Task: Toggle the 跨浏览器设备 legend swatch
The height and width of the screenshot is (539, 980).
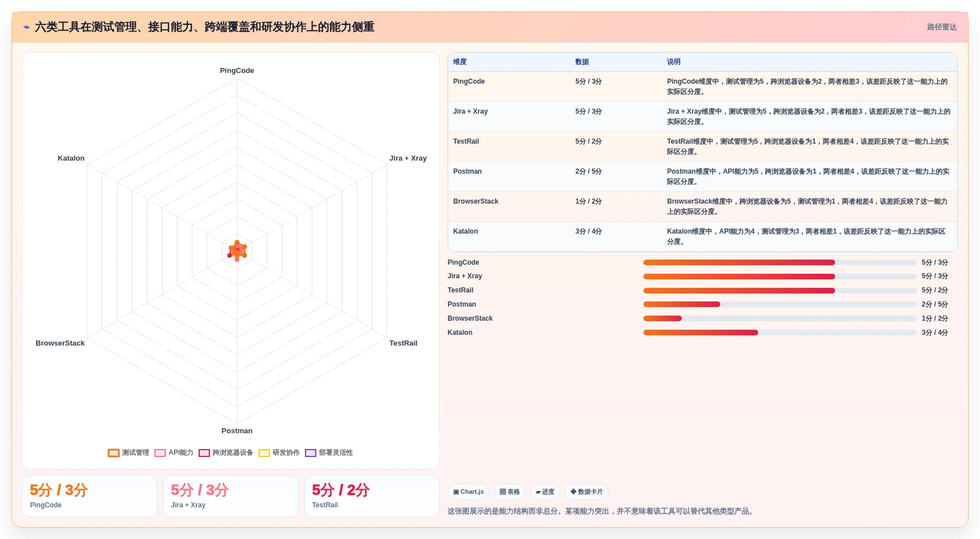Action: click(x=204, y=453)
